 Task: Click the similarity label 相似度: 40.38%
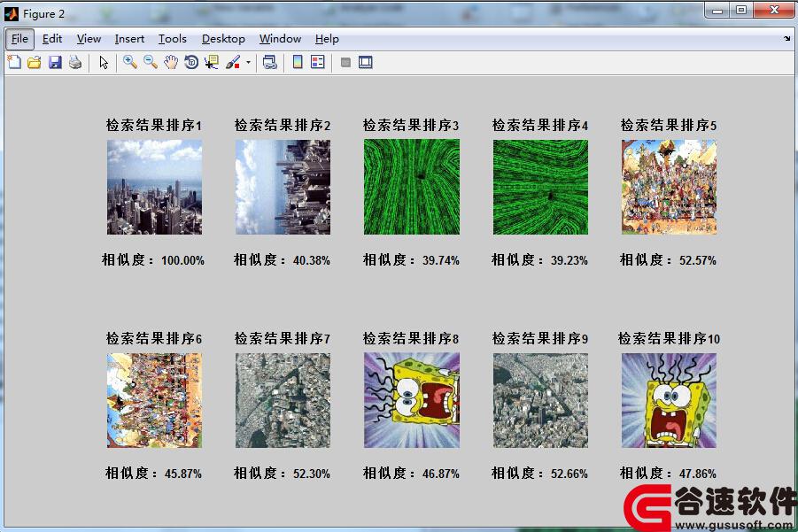[x=282, y=260]
